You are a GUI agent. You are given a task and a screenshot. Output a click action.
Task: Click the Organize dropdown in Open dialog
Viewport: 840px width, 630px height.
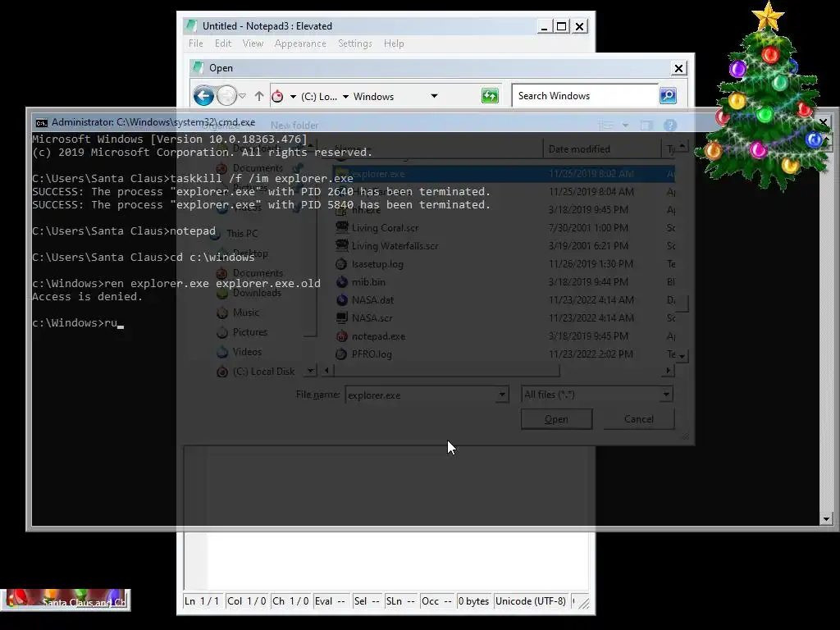221,126
